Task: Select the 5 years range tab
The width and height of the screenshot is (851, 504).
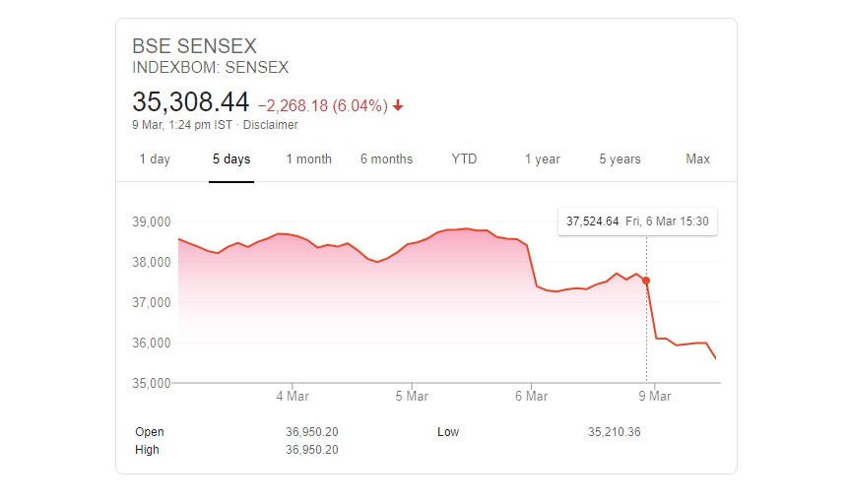Action: (620, 158)
